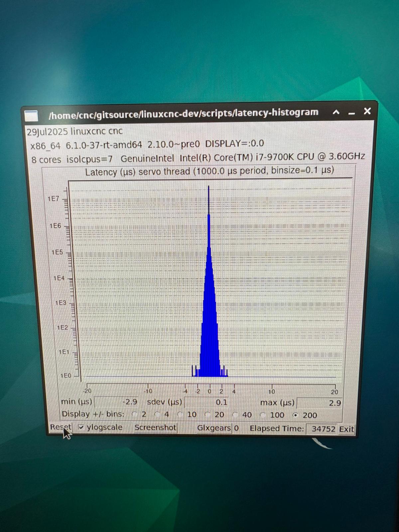Select the 200 bins radio button

click(295, 415)
